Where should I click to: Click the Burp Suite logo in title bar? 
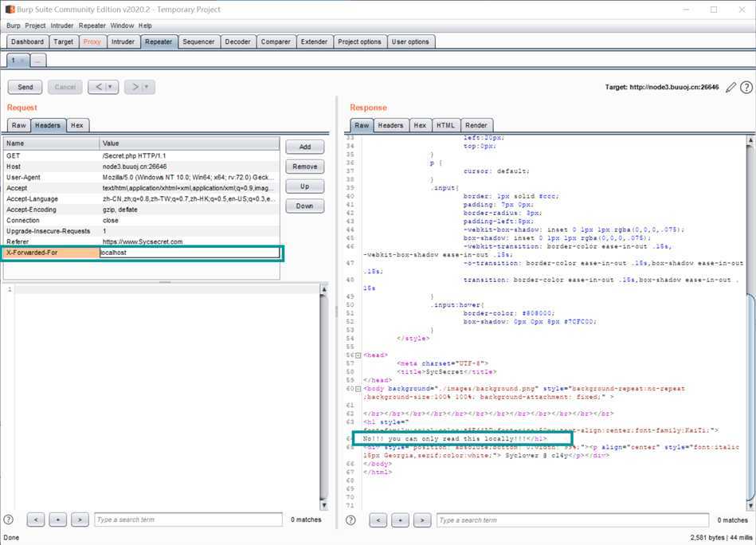pos(10,10)
